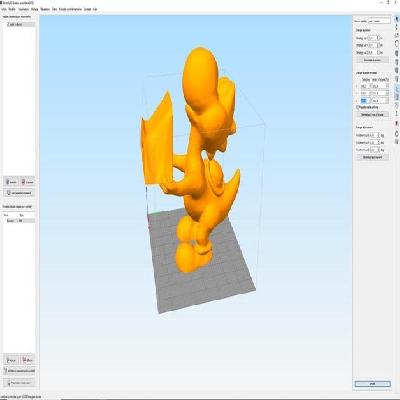
Task: Click the highlighted Z scale factor field
Action: click(365, 100)
